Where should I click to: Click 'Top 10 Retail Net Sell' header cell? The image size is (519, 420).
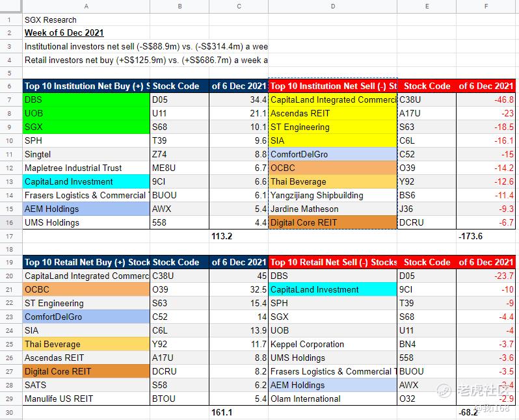tap(332, 262)
